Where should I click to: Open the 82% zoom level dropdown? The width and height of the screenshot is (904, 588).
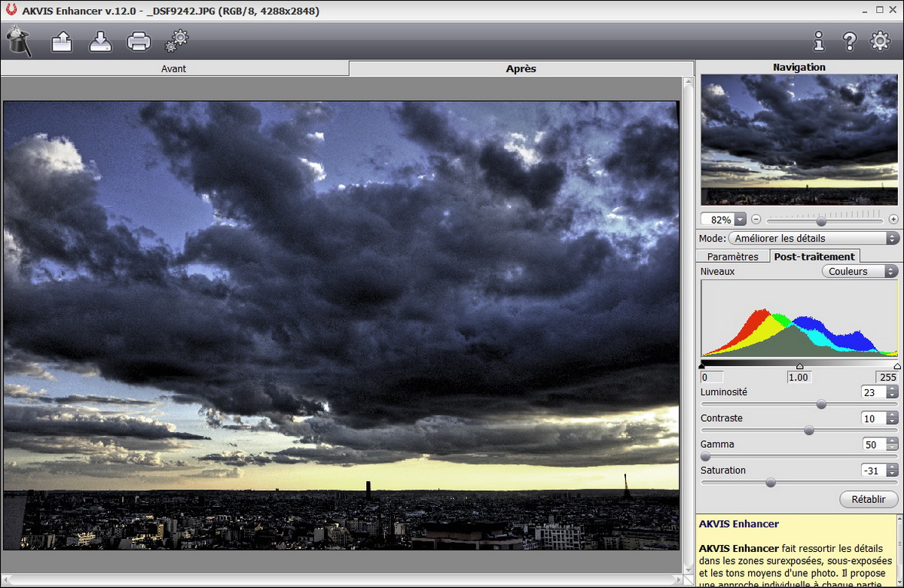click(739, 220)
